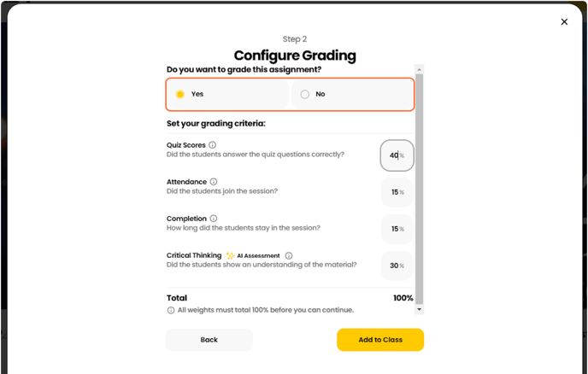588x374 pixels.
Task: Click the info icon next to Quiz Scores
Action: point(213,145)
